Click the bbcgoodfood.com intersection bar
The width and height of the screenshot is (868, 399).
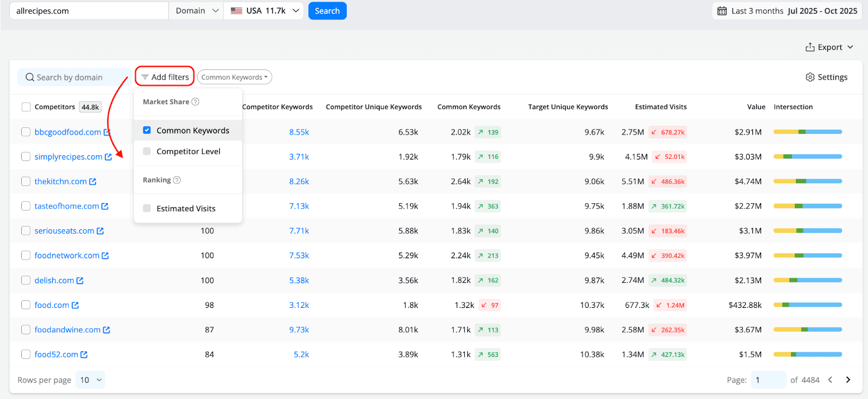tap(808, 132)
